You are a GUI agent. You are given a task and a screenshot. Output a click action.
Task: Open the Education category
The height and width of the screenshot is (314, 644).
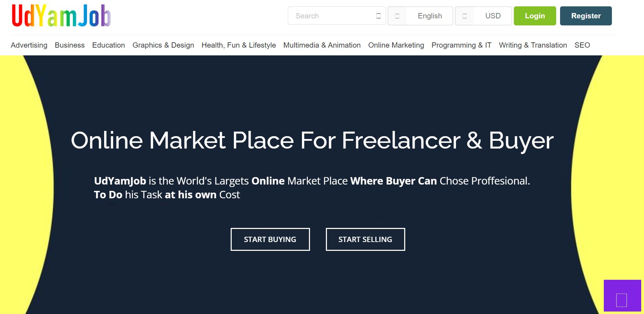click(109, 45)
